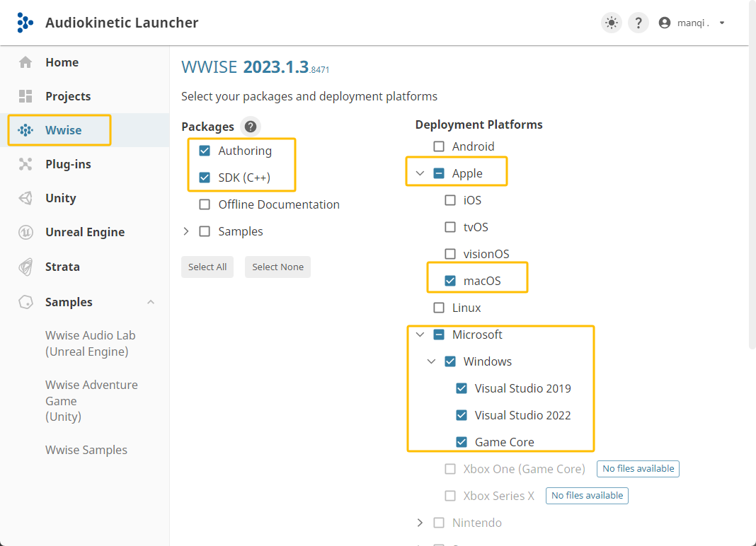
Task: Click the user account avatar icon
Action: pos(665,23)
